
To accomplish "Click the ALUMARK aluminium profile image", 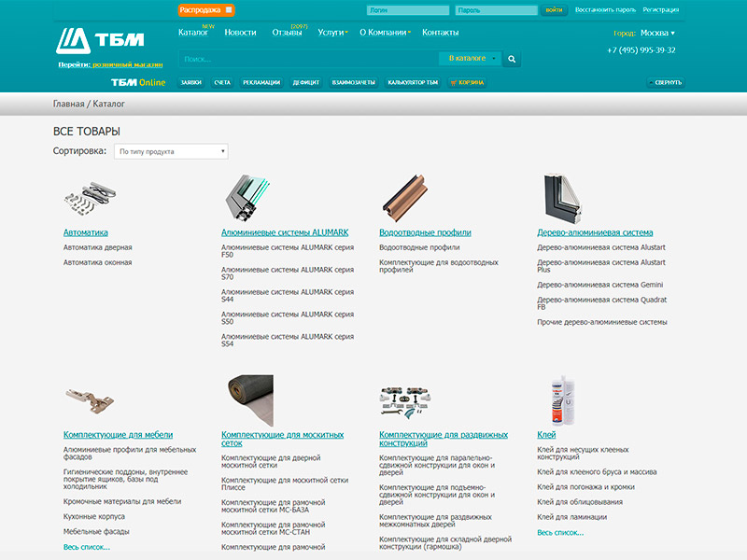I will [247, 195].
